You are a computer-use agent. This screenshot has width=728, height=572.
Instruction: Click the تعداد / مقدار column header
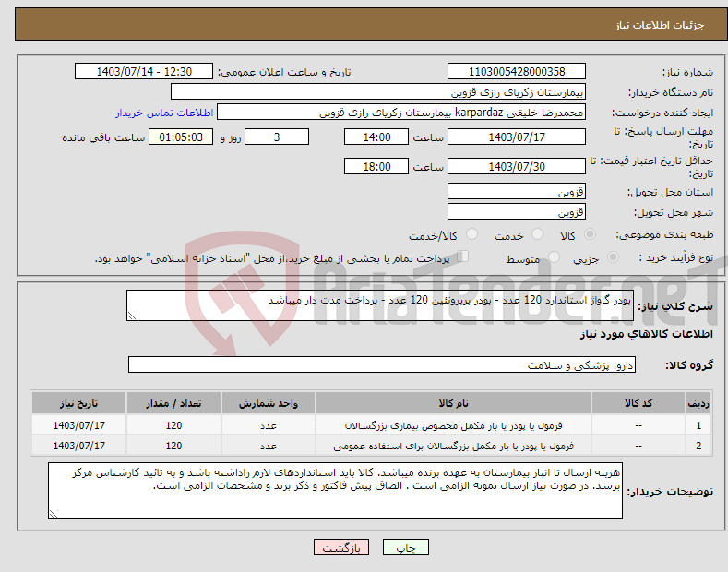173,403
